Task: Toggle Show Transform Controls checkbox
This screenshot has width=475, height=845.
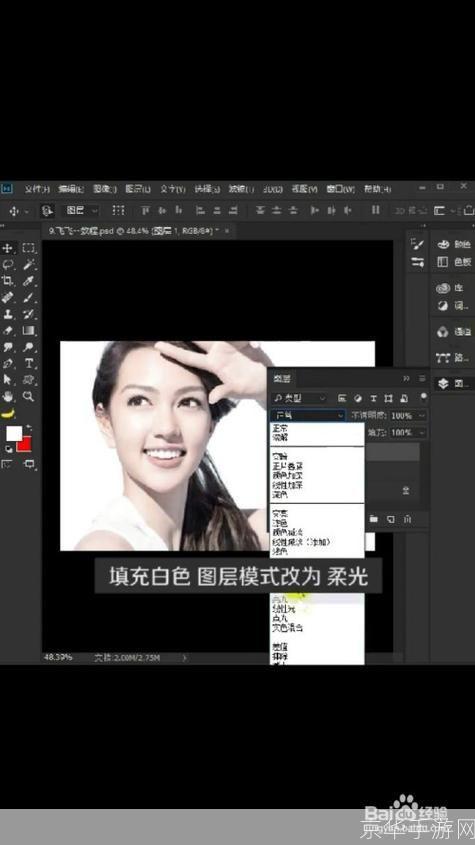Action: click(x=118, y=210)
